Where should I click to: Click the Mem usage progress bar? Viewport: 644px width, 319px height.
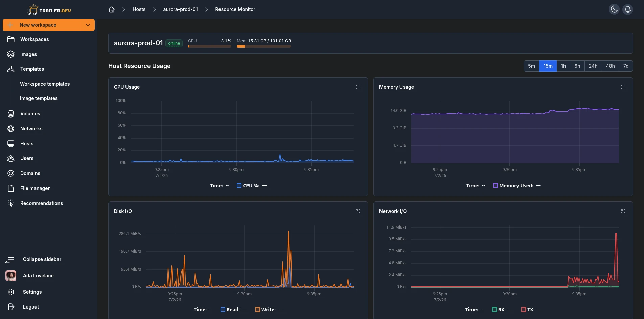[x=264, y=46]
